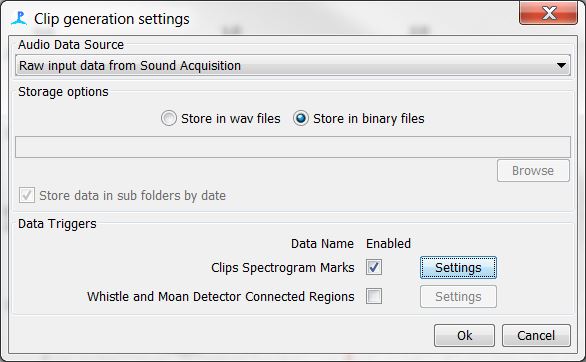Dismiss the dialog with Cancel
The width and height of the screenshot is (586, 362).
click(x=536, y=335)
